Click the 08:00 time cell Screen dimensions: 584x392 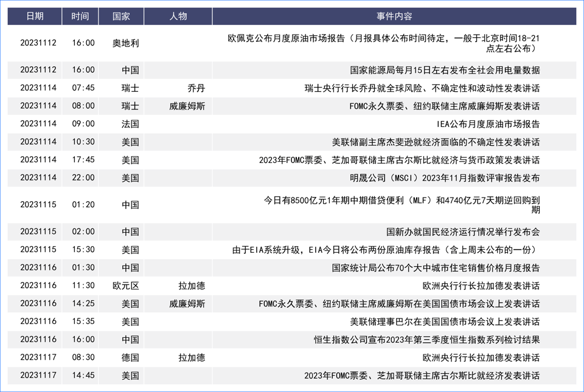83,106
